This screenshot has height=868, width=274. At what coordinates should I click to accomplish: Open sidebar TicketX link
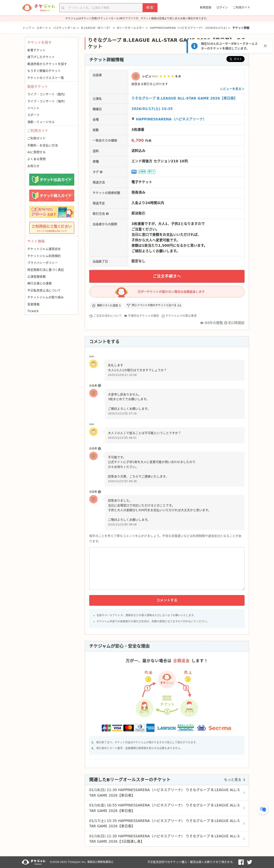pos(33,311)
